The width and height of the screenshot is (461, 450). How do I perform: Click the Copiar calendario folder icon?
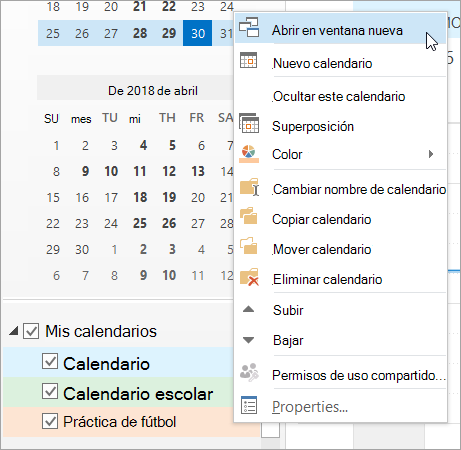click(x=249, y=216)
